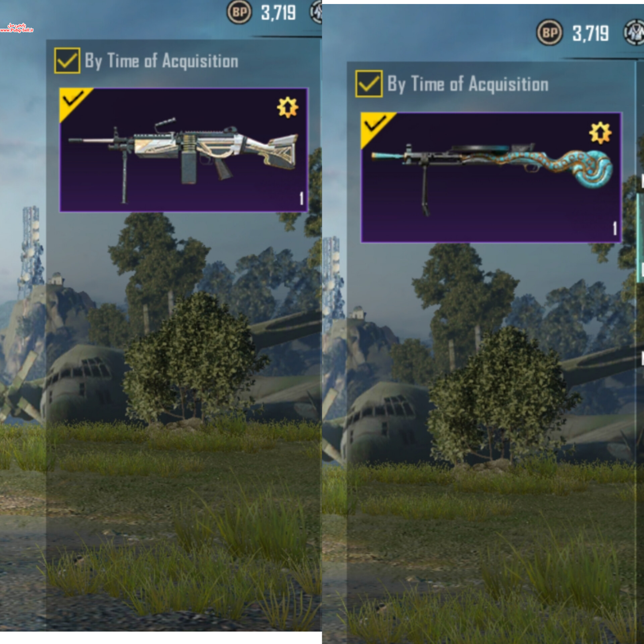Click the quantity 1 on the M249 card
The width and height of the screenshot is (644, 644).
click(x=302, y=199)
